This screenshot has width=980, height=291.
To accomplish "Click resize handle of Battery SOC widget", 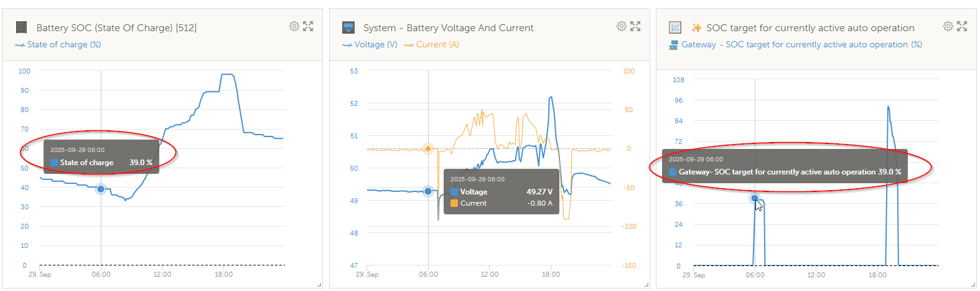I will [319, 285].
